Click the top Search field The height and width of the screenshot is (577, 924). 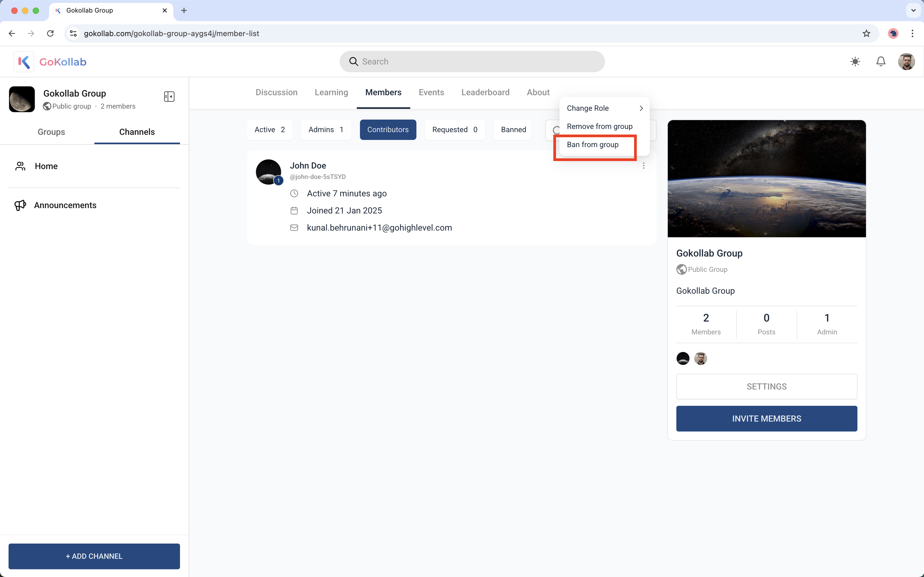tap(472, 62)
